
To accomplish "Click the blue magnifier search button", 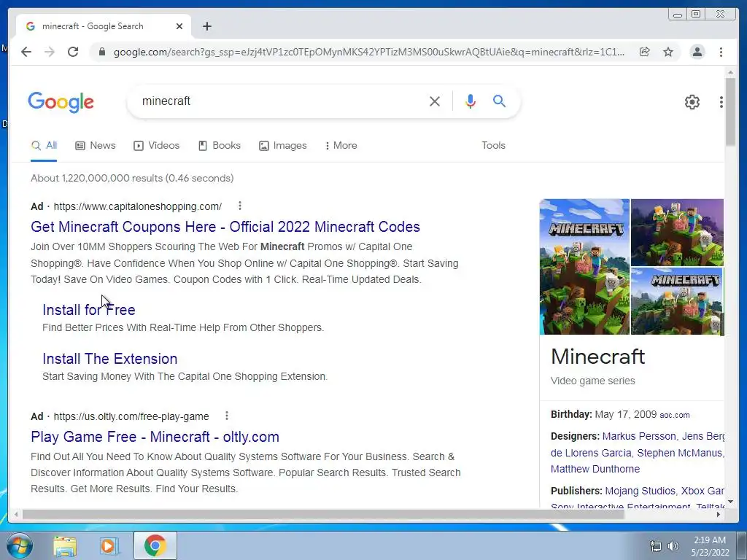I will (x=499, y=101).
